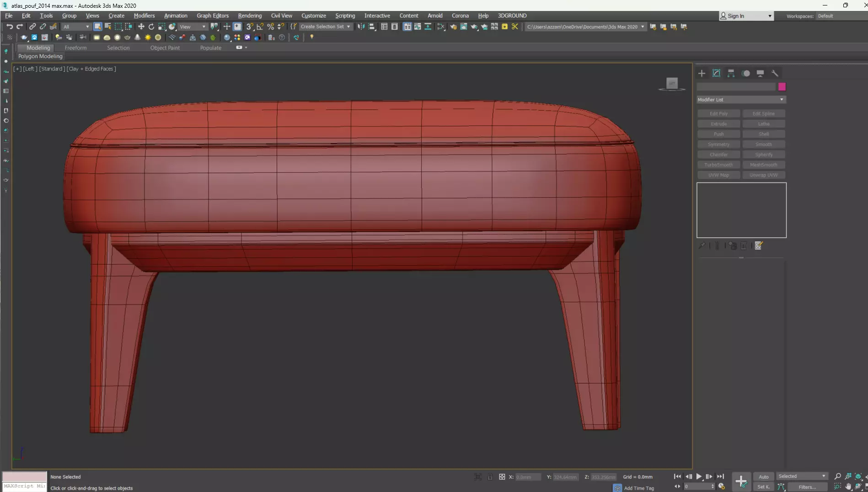The height and width of the screenshot is (492, 868).
Task: Open the Motion command panel tab
Action: point(746,73)
